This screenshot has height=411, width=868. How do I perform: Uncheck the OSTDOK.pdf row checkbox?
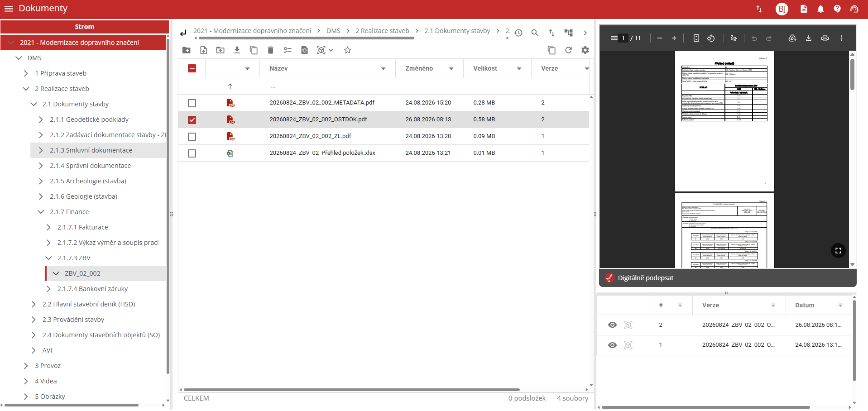(192, 120)
